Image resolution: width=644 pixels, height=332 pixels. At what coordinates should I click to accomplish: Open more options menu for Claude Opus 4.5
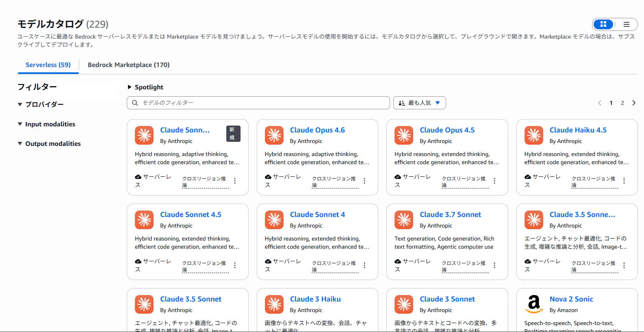494,181
